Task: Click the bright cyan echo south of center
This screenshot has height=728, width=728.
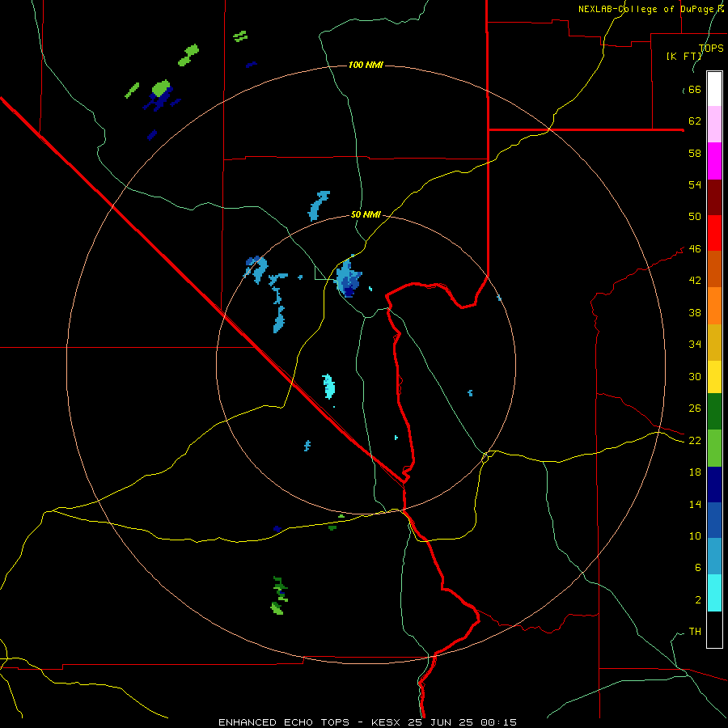Action: (328, 387)
